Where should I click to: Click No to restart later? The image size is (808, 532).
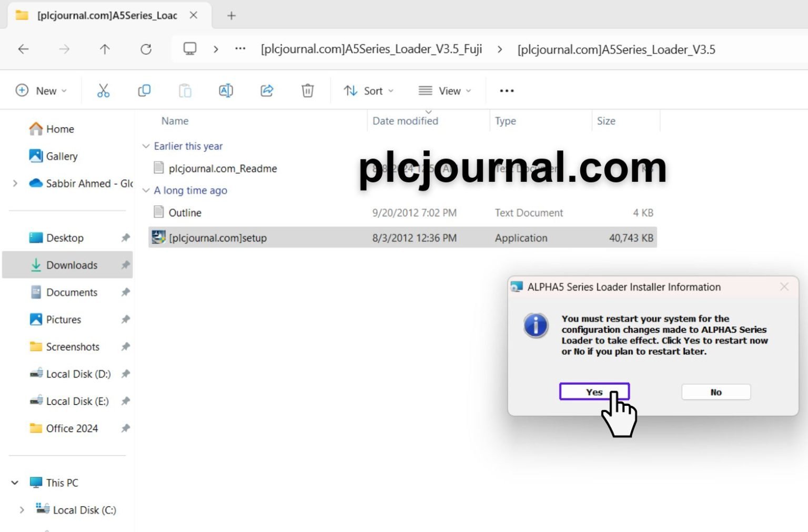pos(715,392)
